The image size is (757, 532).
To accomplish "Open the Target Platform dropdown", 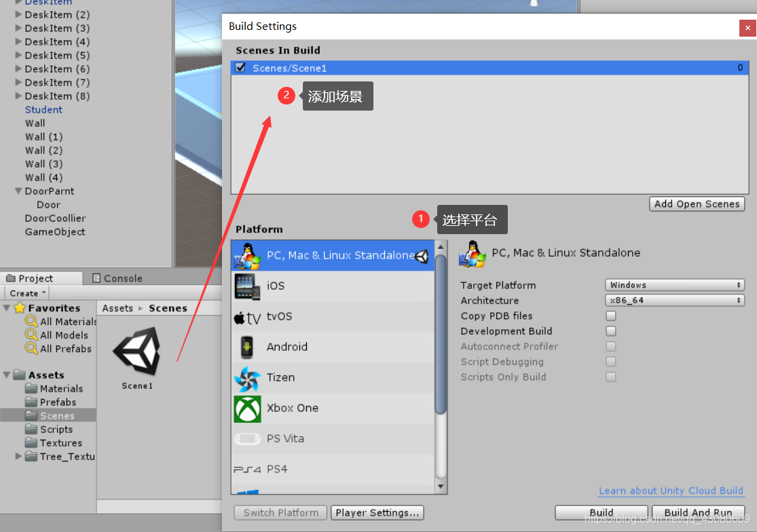I will pos(674,285).
